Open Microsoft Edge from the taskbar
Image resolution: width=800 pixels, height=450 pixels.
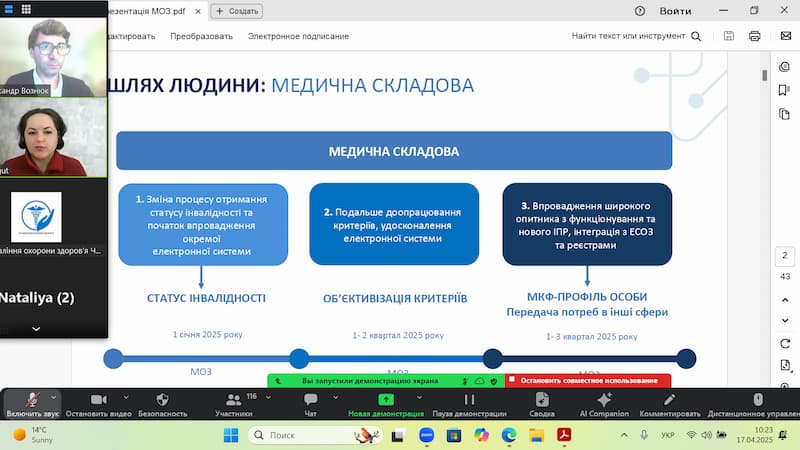(509, 435)
